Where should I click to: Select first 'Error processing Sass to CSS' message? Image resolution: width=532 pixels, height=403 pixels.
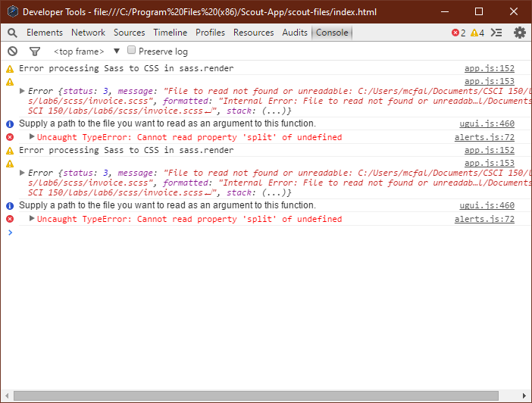click(x=127, y=68)
